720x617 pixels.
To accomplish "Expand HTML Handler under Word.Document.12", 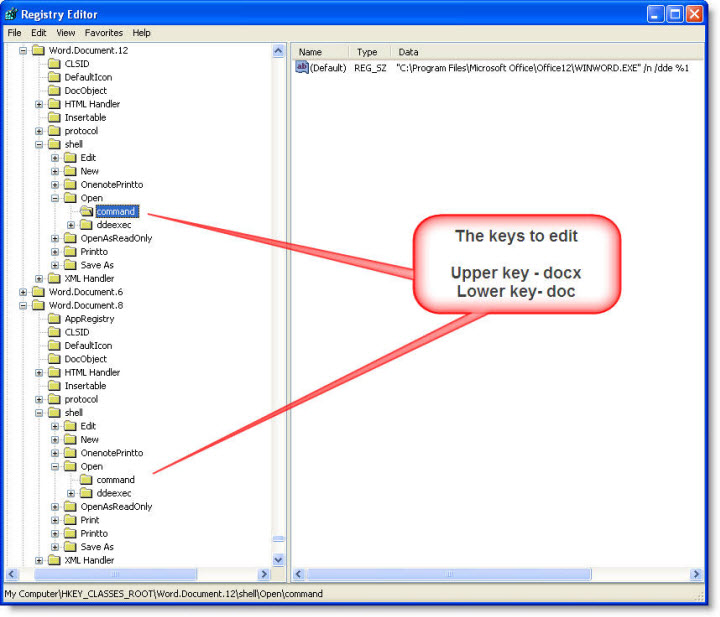I will (39, 104).
